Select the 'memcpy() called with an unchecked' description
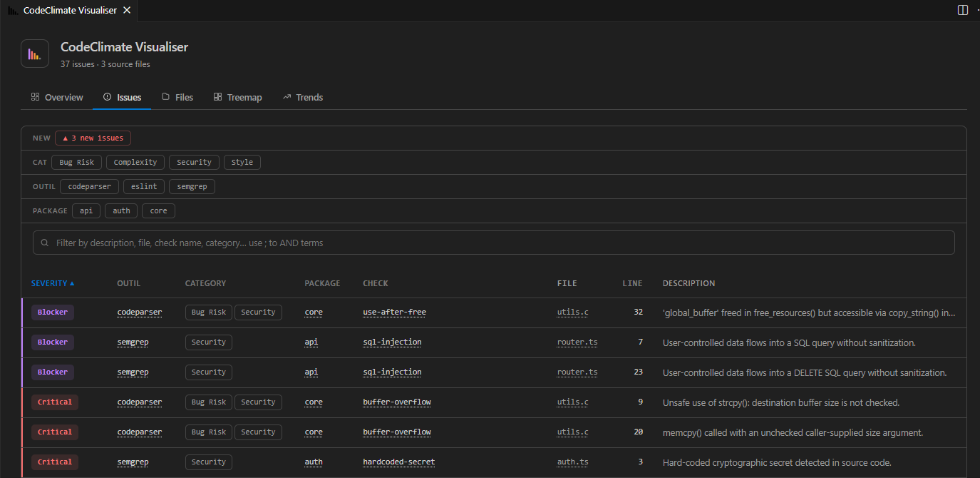 [793, 432]
